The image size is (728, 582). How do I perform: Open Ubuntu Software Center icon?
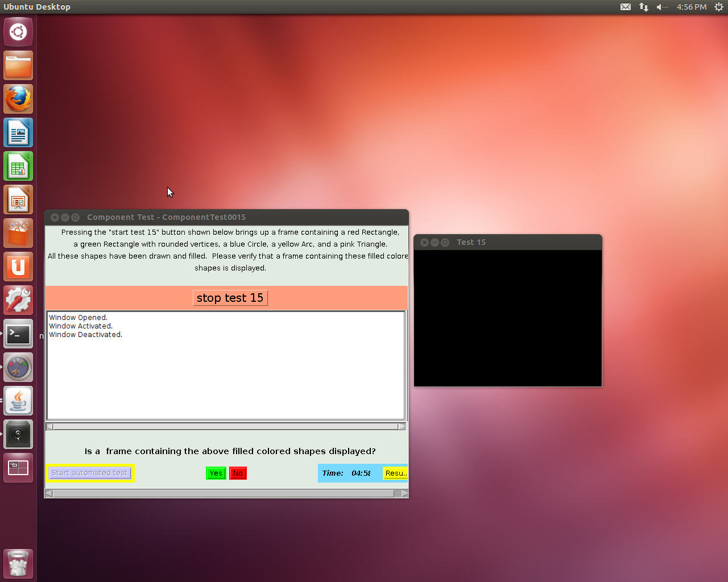pyautogui.click(x=18, y=234)
